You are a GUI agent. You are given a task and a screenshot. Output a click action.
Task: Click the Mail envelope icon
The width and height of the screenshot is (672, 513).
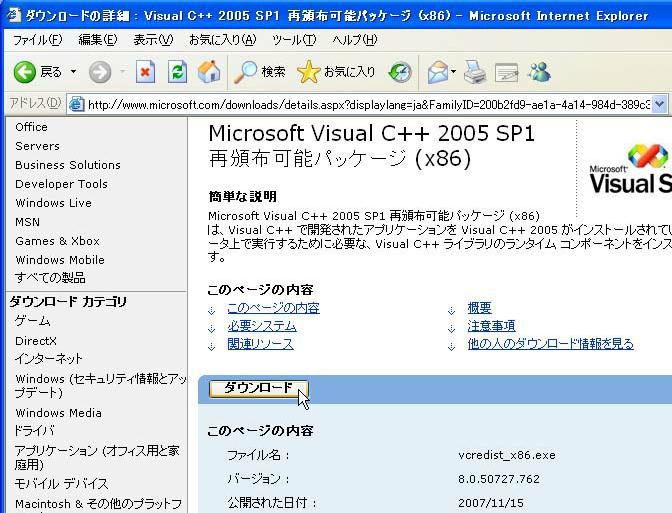point(438,72)
